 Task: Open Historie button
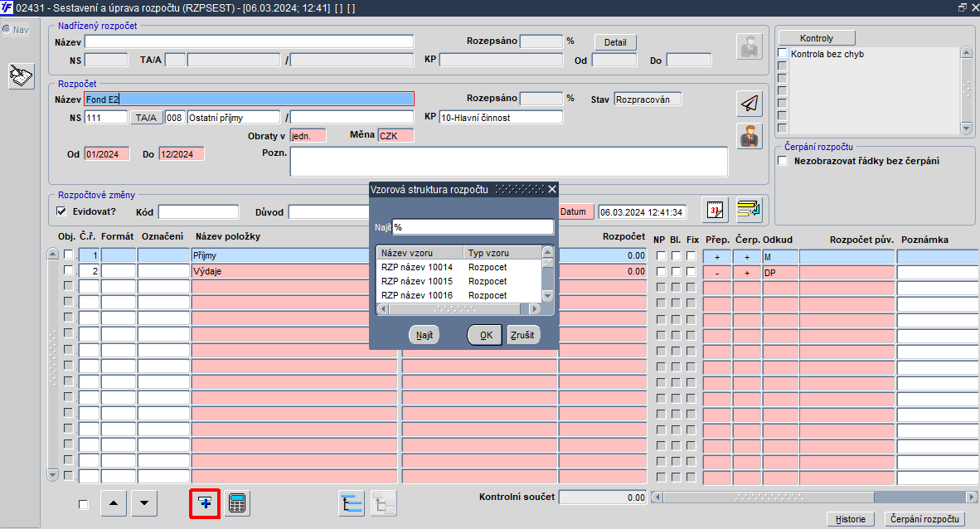point(850,519)
